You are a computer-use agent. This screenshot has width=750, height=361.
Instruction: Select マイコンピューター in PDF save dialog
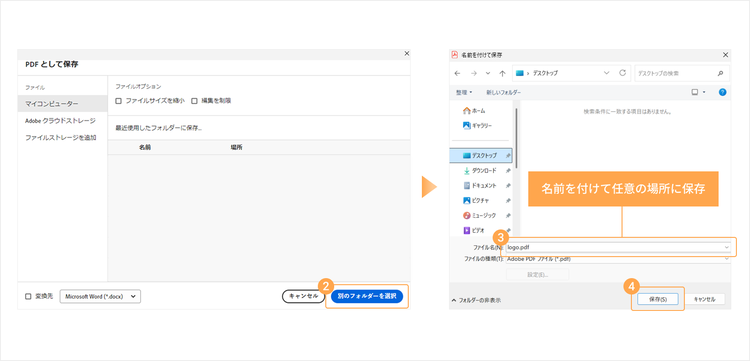click(x=63, y=103)
